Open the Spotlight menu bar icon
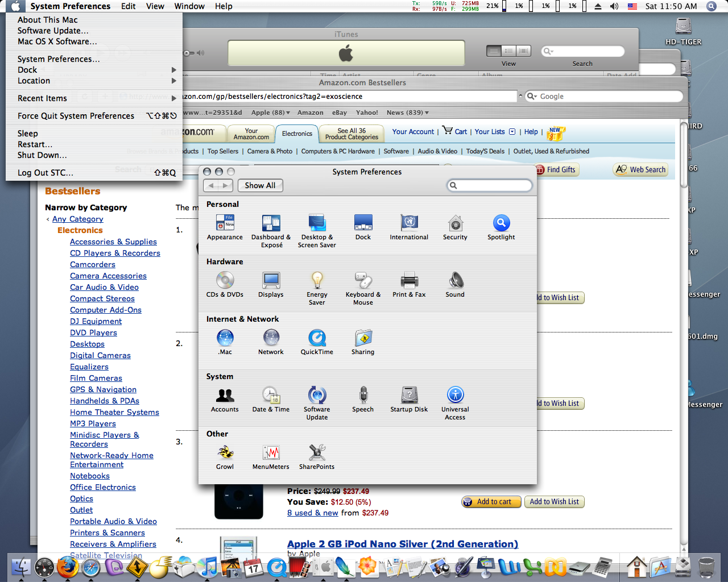 tap(711, 6)
